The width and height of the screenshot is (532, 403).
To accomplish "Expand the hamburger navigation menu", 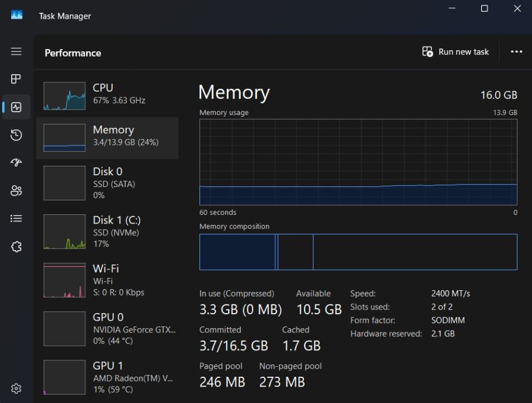I will point(16,51).
